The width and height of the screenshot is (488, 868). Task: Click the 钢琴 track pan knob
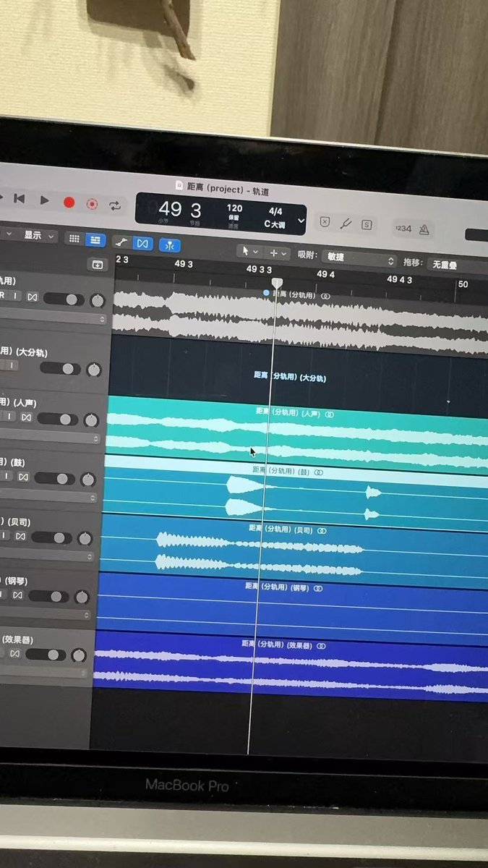(83, 597)
